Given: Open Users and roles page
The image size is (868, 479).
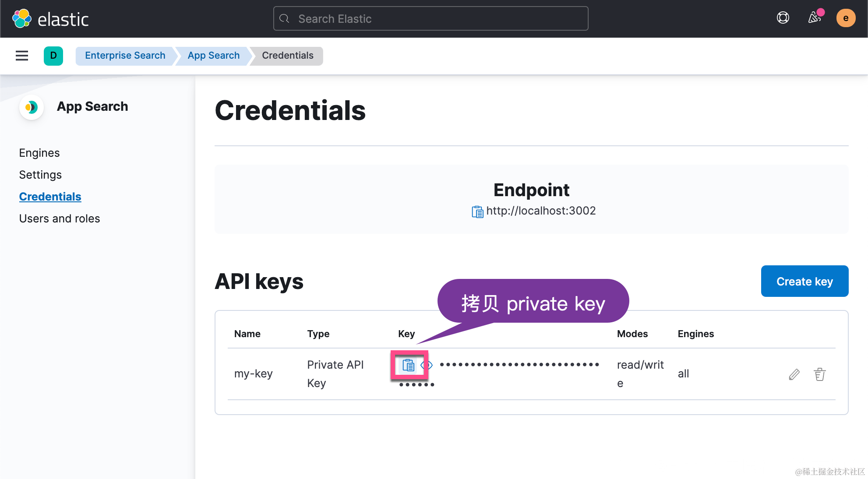Looking at the screenshot, I should point(60,218).
